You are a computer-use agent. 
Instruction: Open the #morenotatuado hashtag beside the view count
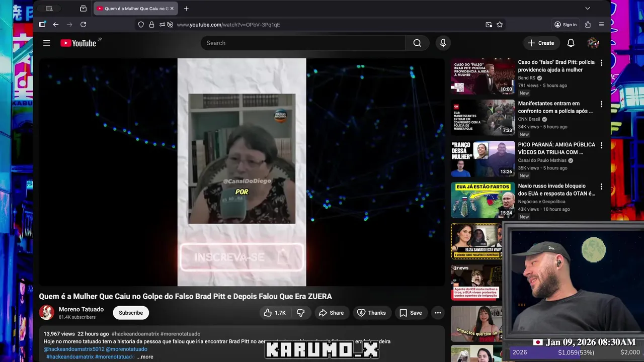180,334
